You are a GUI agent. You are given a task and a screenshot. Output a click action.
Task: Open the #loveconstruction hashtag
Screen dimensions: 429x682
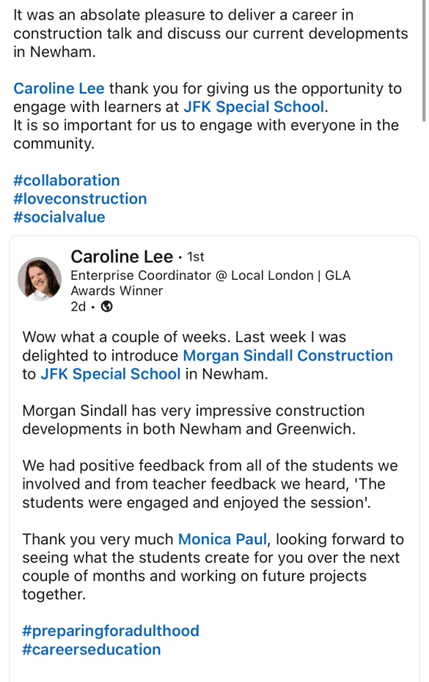(80, 199)
